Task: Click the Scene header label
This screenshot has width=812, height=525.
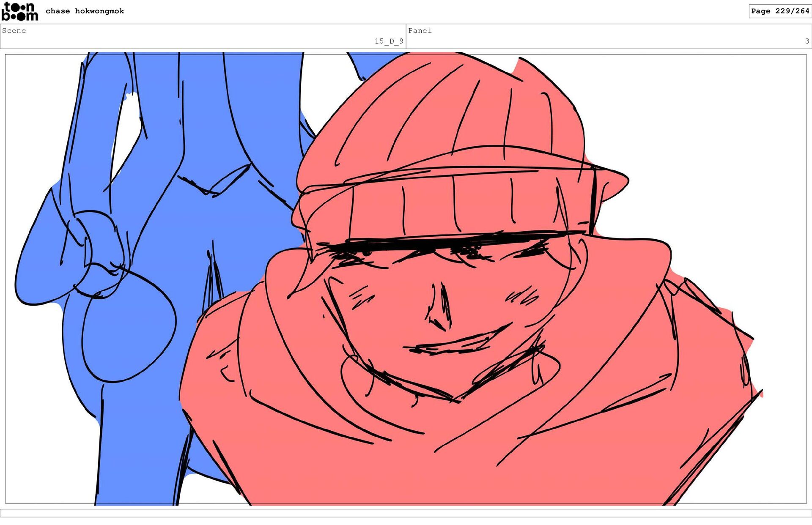Action: 14,30
